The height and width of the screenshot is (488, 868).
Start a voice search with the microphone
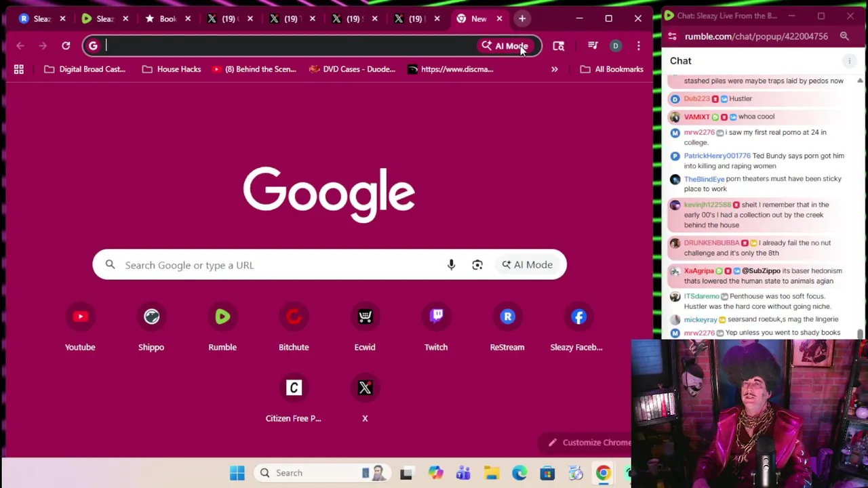(451, 265)
